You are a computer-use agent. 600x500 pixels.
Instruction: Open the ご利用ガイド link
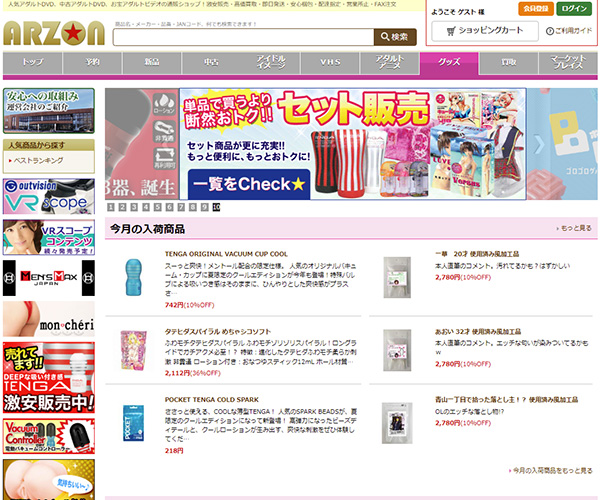coord(569,31)
